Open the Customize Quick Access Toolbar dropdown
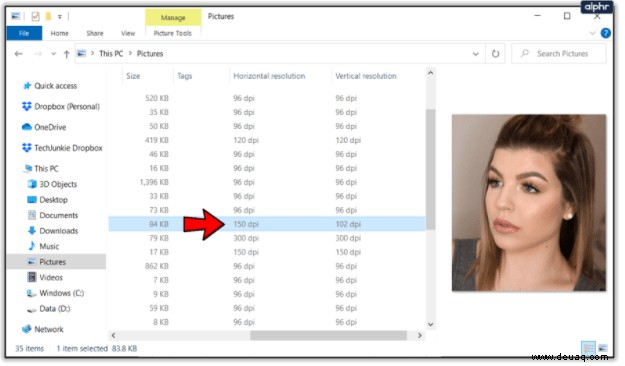Image resolution: width=625 pixels, height=366 pixels. click(60, 17)
